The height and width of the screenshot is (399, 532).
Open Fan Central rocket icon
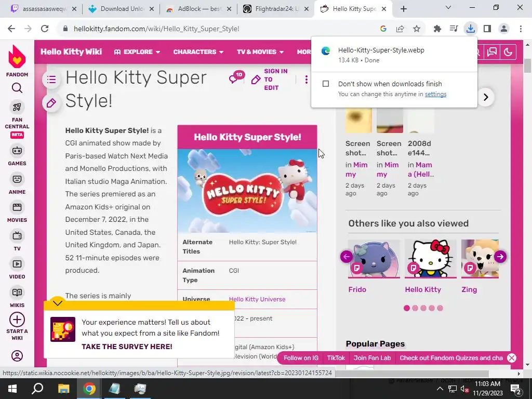17,107
